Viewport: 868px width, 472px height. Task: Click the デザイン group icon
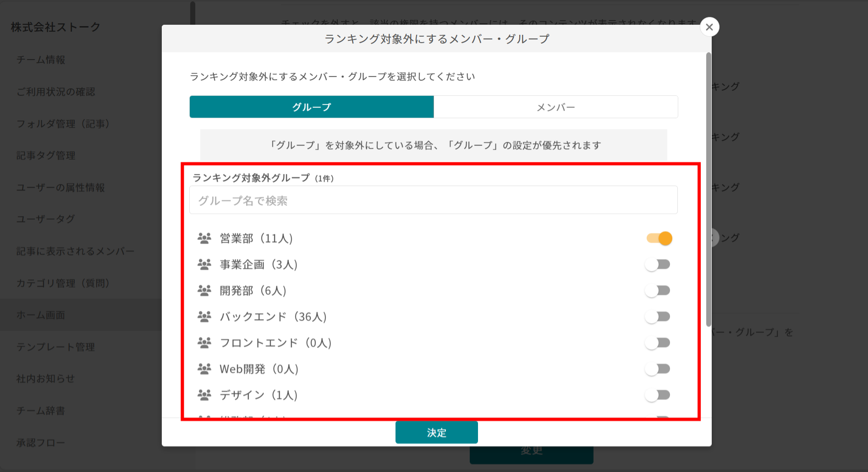pos(205,395)
